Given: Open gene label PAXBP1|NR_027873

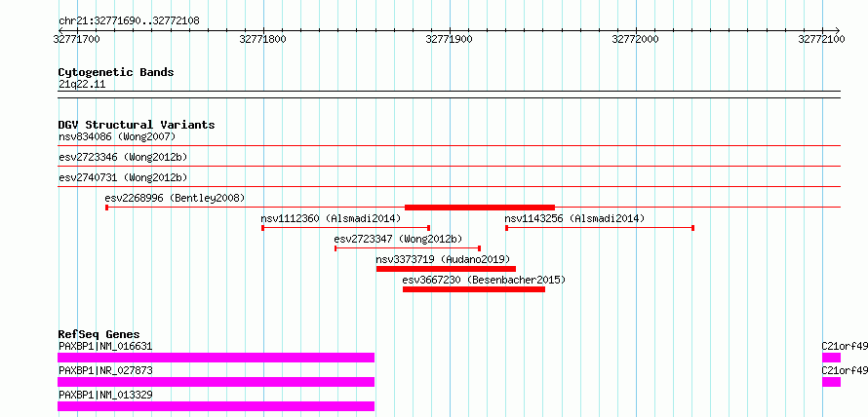Looking at the screenshot, I should (x=105, y=370).
